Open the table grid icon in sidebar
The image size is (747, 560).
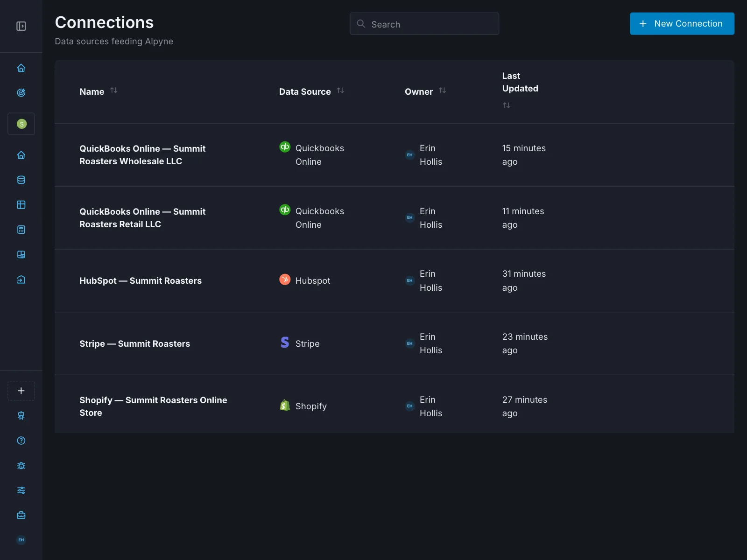tap(21, 205)
